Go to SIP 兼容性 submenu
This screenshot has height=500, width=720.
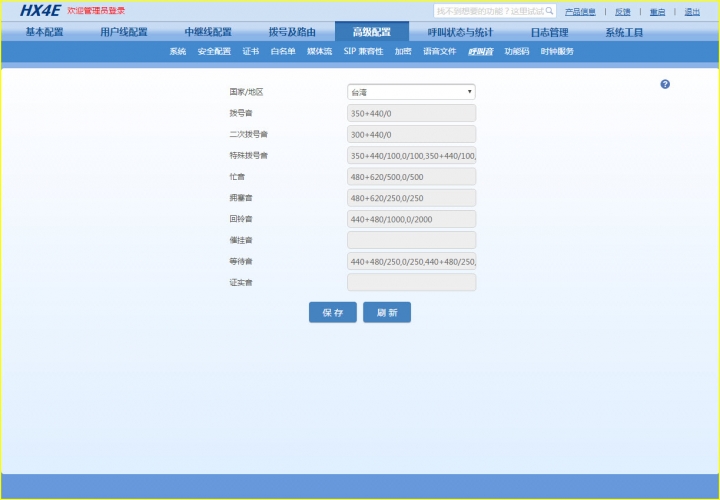(x=363, y=51)
